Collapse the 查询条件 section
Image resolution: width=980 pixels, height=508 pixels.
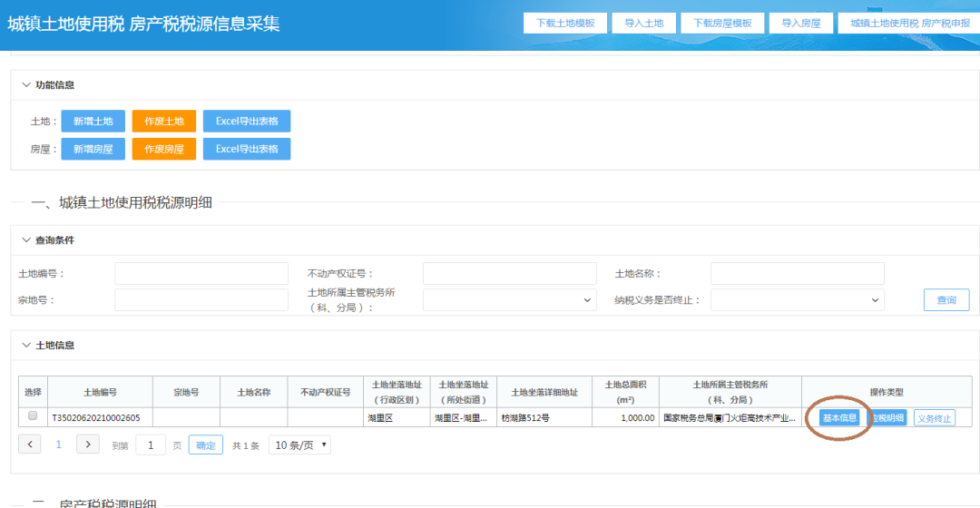[x=26, y=240]
